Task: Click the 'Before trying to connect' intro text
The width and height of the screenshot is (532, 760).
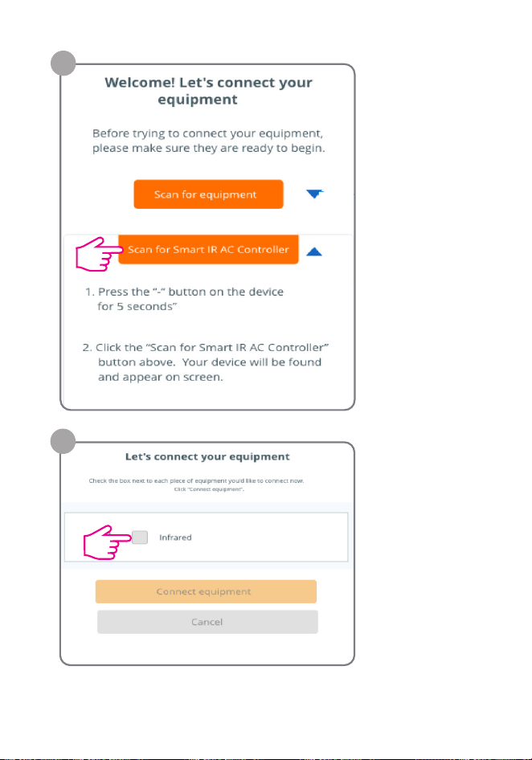Action: [x=208, y=141]
